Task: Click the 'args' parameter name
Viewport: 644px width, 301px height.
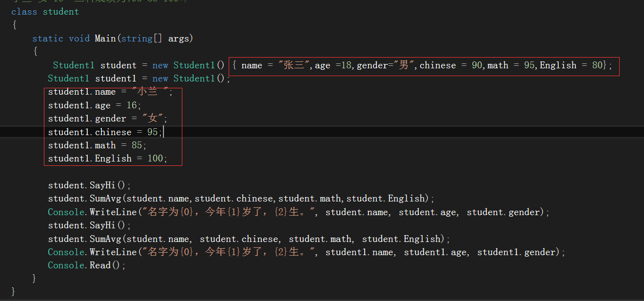Action: (x=178, y=39)
